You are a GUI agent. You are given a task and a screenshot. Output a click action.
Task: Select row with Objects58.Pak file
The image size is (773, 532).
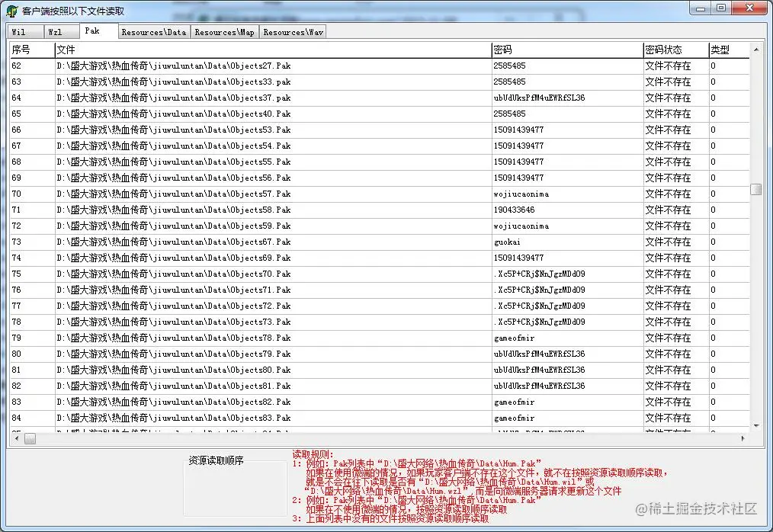[x=380, y=210]
